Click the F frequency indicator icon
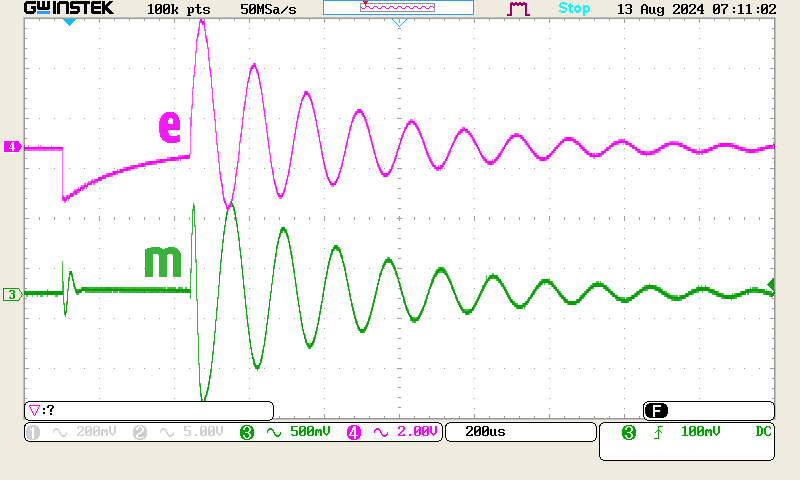The width and height of the screenshot is (800, 480). [x=656, y=410]
